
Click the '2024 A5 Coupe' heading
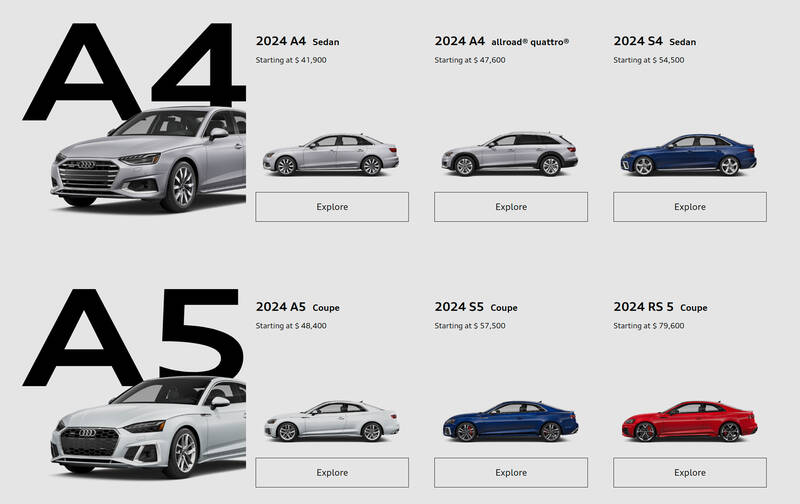click(x=297, y=307)
